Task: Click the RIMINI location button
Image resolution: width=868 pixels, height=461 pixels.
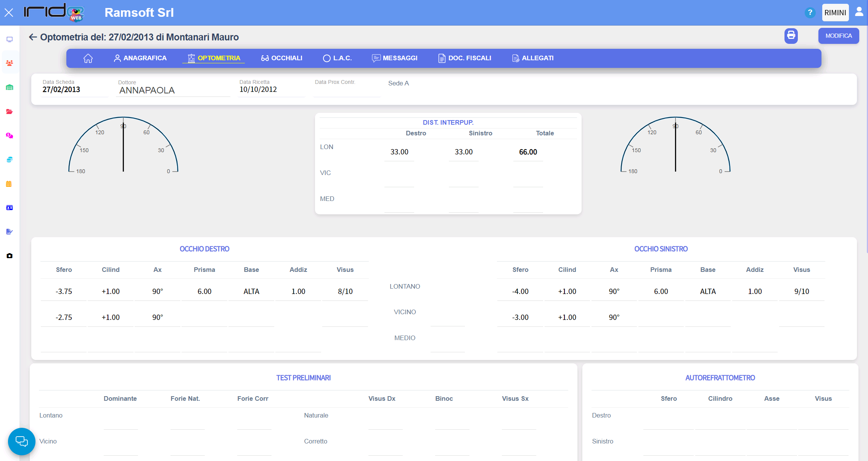Action: tap(835, 13)
